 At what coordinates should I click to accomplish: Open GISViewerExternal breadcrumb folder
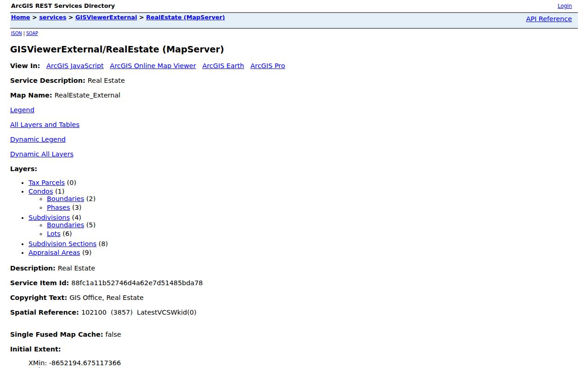(x=106, y=17)
